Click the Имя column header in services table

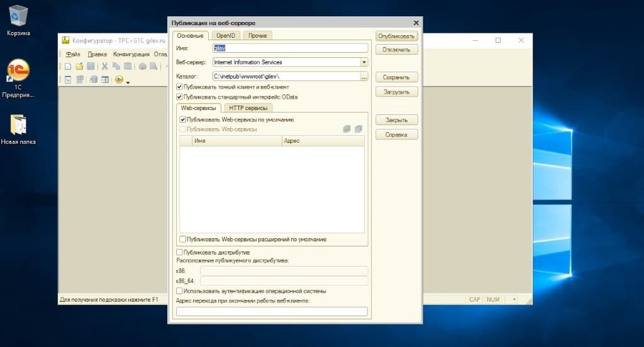click(237, 140)
